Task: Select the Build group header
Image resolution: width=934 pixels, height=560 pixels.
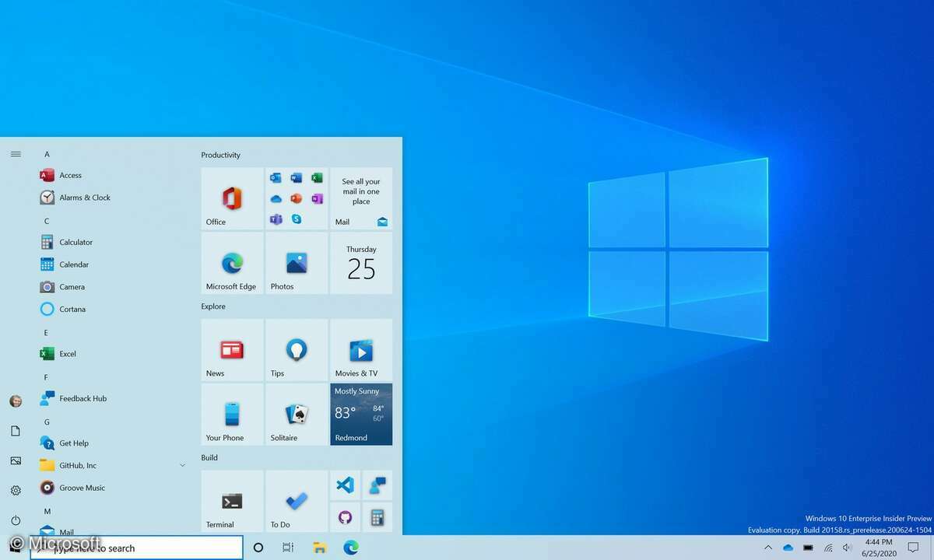Action: [x=209, y=457]
